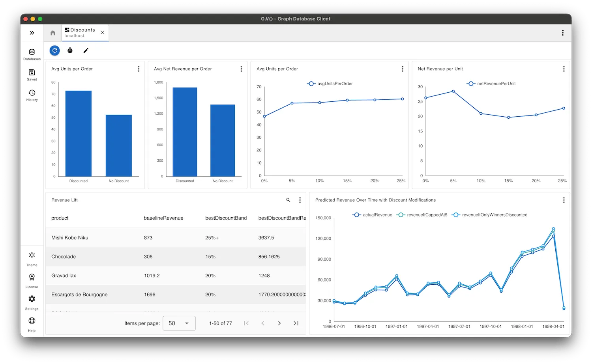Viewport: 592px width, 364px height.
Task: Jump to last page of Revenue Lift
Action: click(x=296, y=323)
